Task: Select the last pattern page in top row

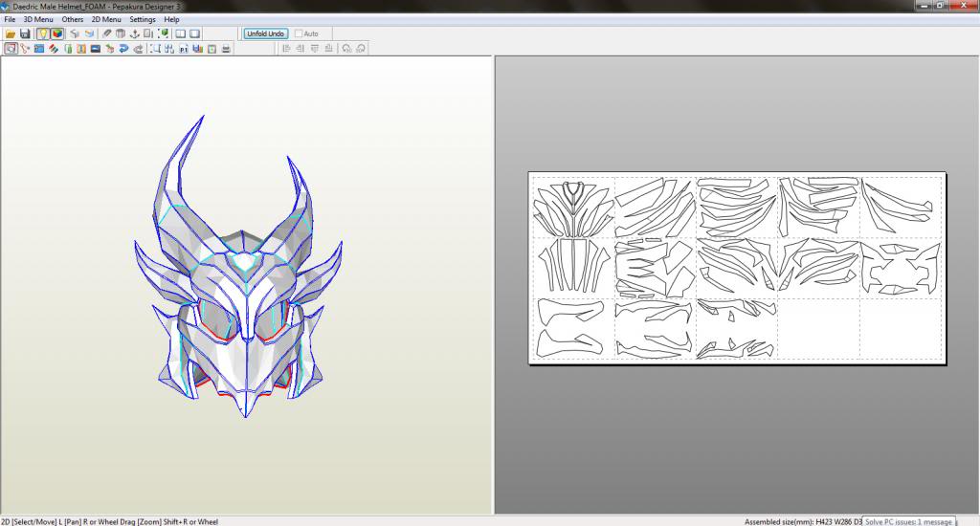Action: 901,208
